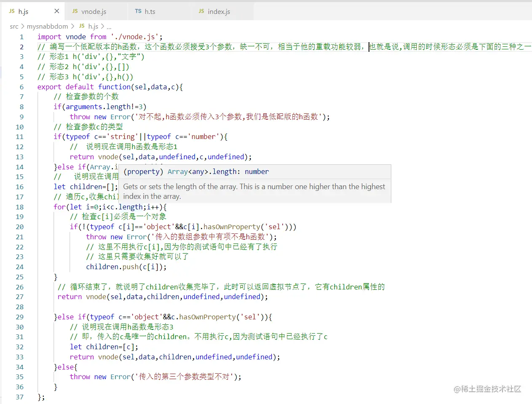Select line number 18 in the gutter
The width and height of the screenshot is (532, 404).
coord(19,206)
